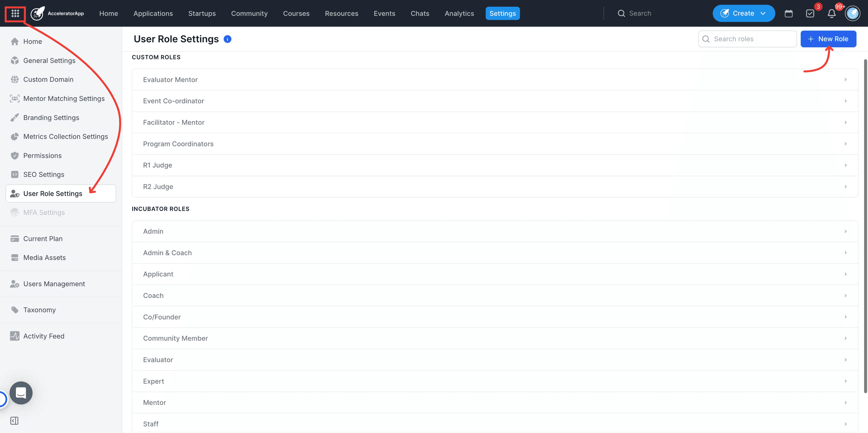
Task: Click the info icon beside User Role Settings
Action: [x=227, y=39]
